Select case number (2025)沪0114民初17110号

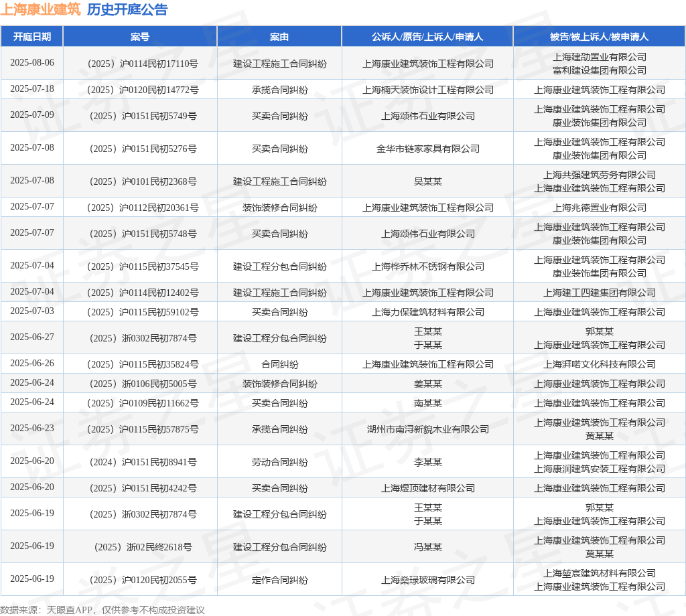coord(143,64)
